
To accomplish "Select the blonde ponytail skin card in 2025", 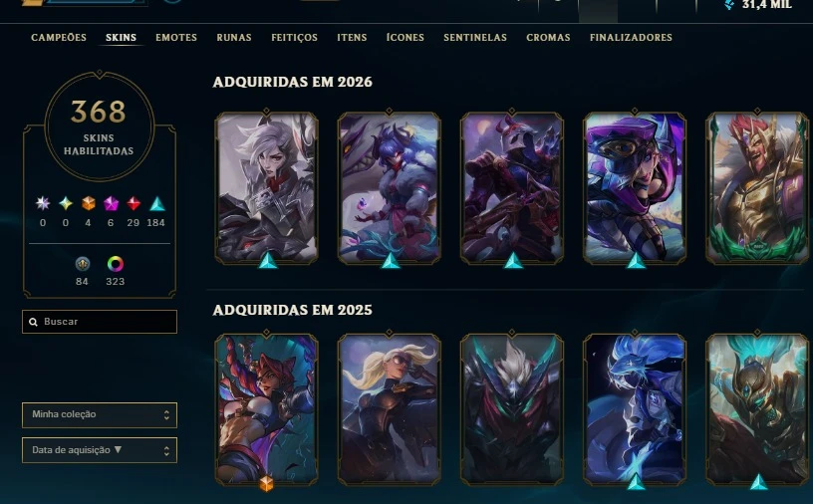I will 389,409.
